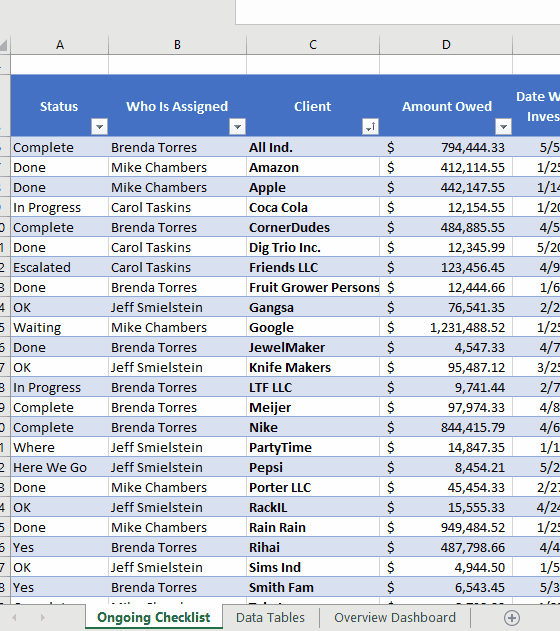Switch to the Data Tables sheet tab

click(x=270, y=617)
